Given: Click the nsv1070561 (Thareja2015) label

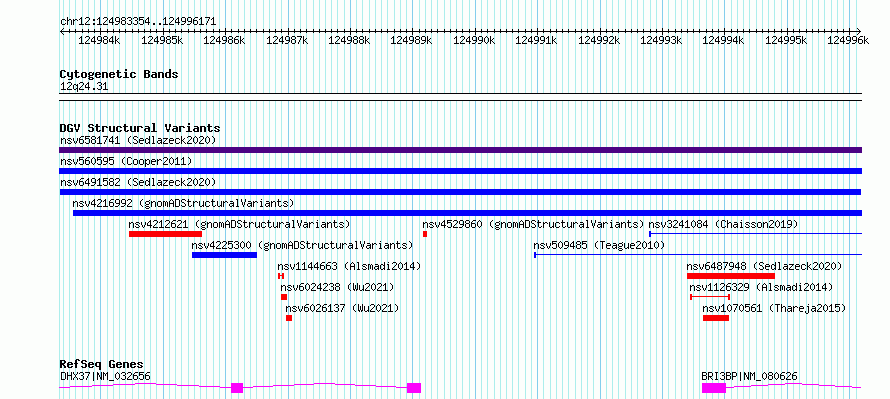Looking at the screenshot, I should coord(774,308).
